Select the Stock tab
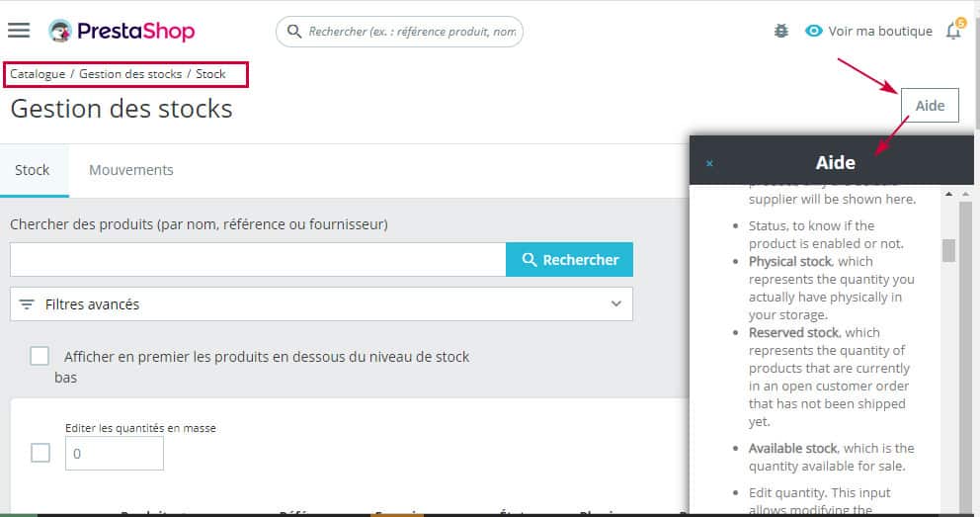The width and height of the screenshot is (980, 517). [x=33, y=170]
